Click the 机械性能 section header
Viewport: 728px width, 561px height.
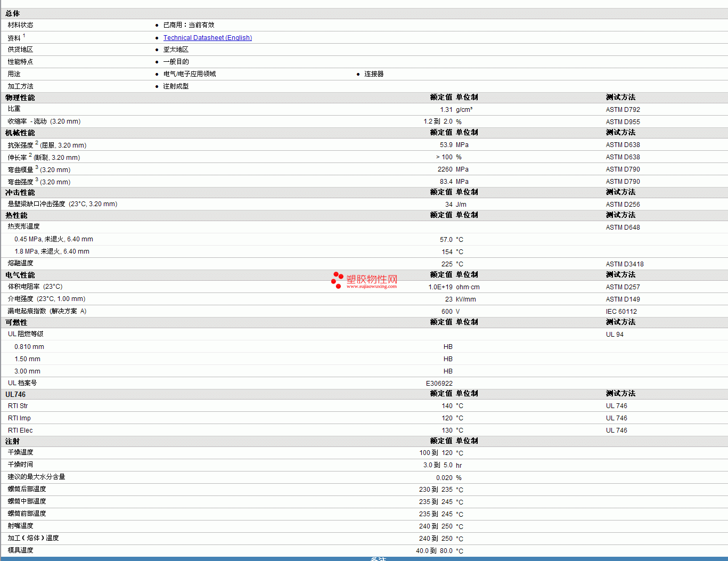click(x=20, y=133)
